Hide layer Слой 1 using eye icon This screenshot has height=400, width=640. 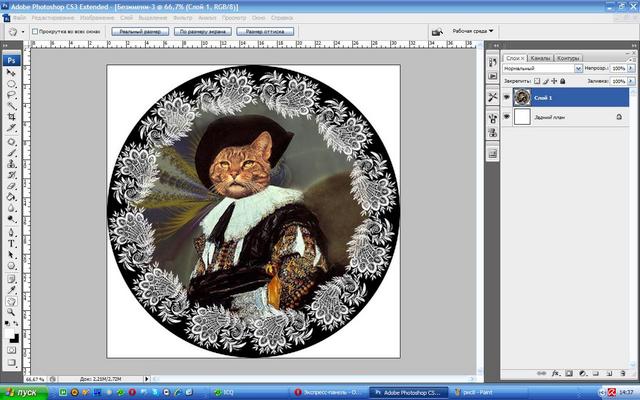[x=507, y=97]
